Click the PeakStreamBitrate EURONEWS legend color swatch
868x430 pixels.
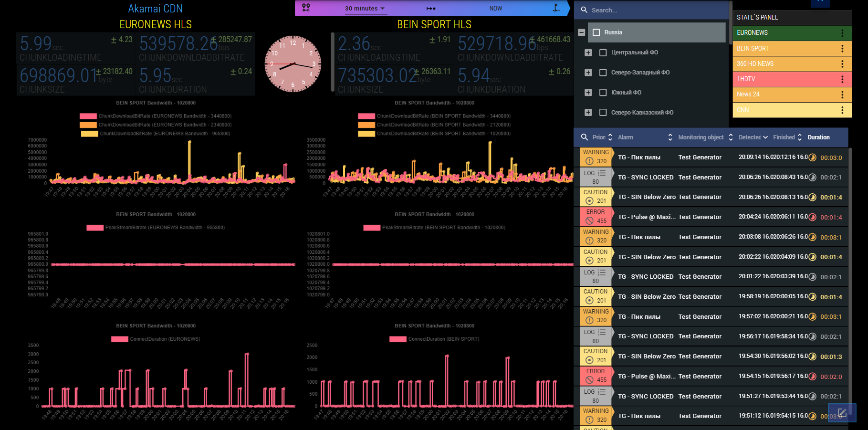click(x=95, y=228)
